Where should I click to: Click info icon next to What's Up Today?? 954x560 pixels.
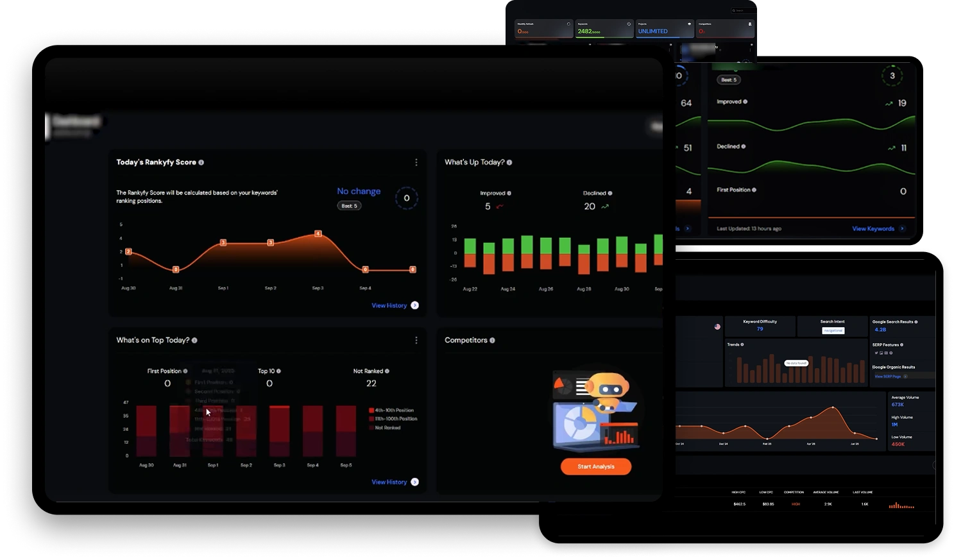pos(509,162)
